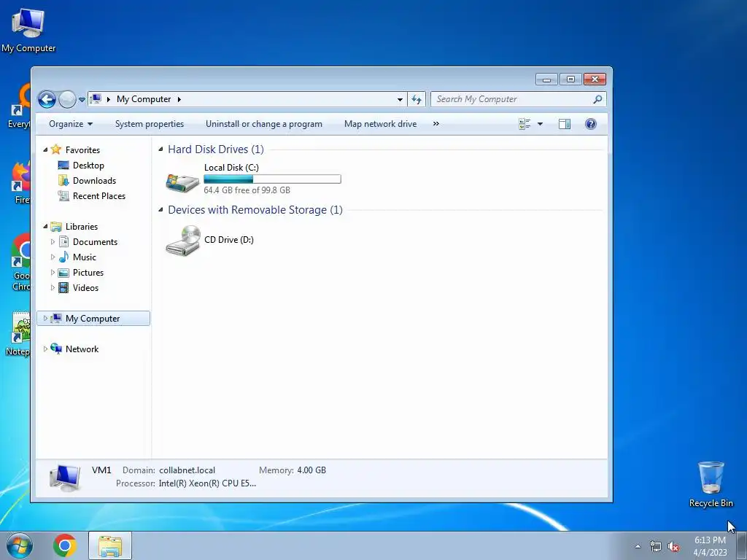Click the collabnet.local domain text
Screen dimensions: 747x560
[187, 470]
